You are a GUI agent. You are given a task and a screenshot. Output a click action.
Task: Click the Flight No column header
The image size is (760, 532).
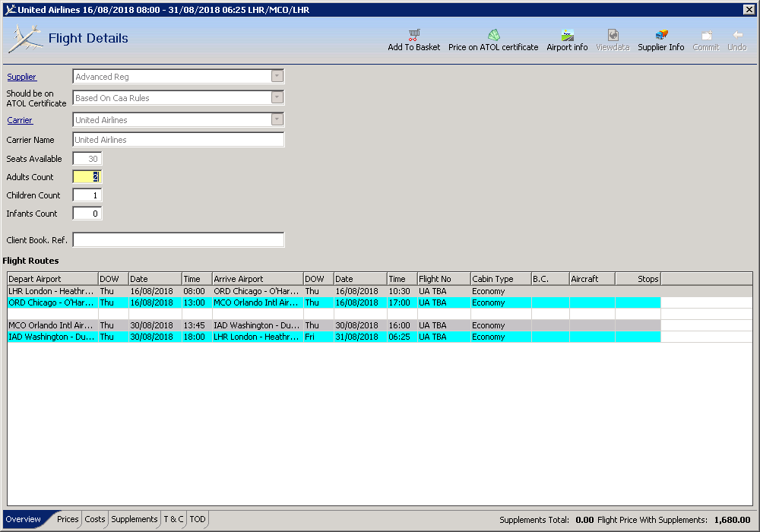[x=444, y=279]
